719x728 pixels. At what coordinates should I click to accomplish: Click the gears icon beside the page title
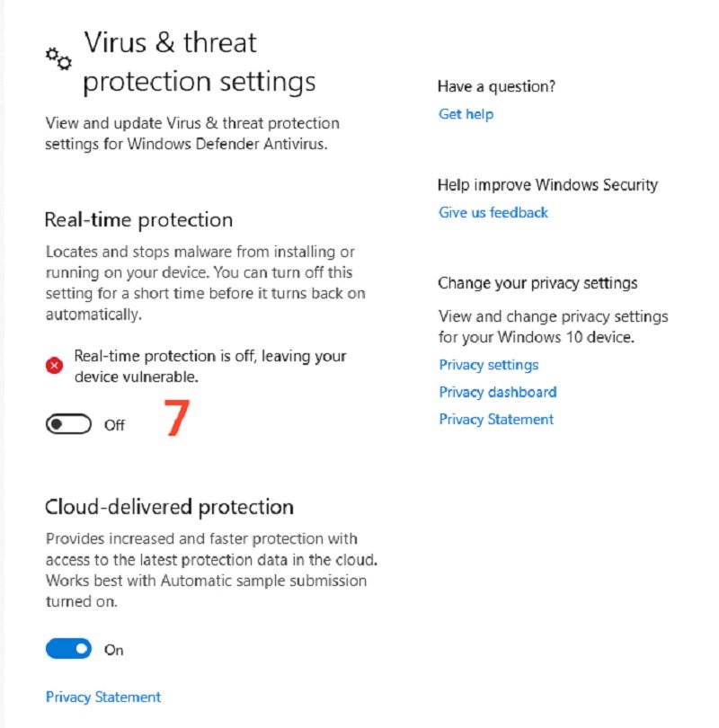(58, 59)
